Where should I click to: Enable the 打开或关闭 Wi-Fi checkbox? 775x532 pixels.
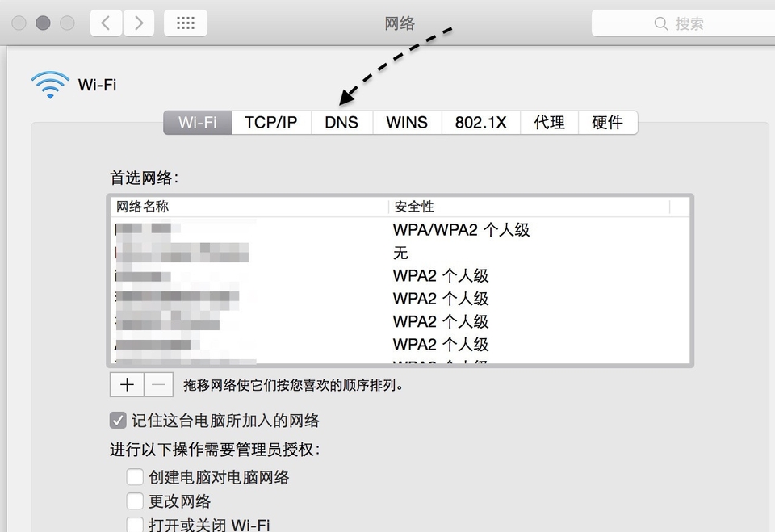point(134,523)
